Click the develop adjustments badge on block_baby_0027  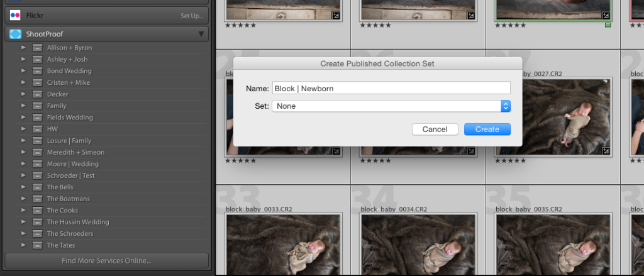pos(606,151)
